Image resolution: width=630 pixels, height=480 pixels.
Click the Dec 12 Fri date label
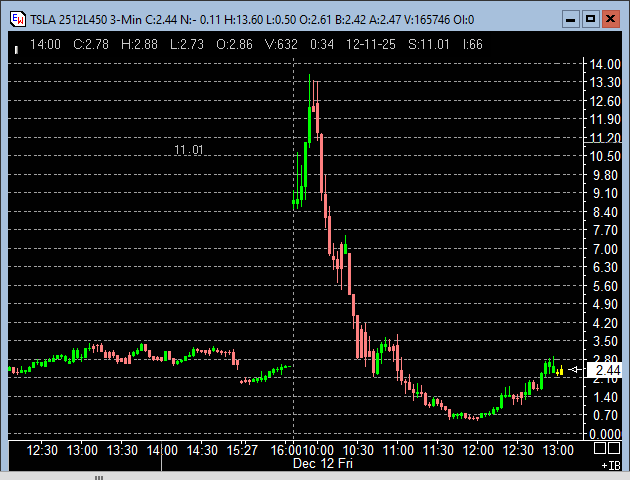pos(320,463)
